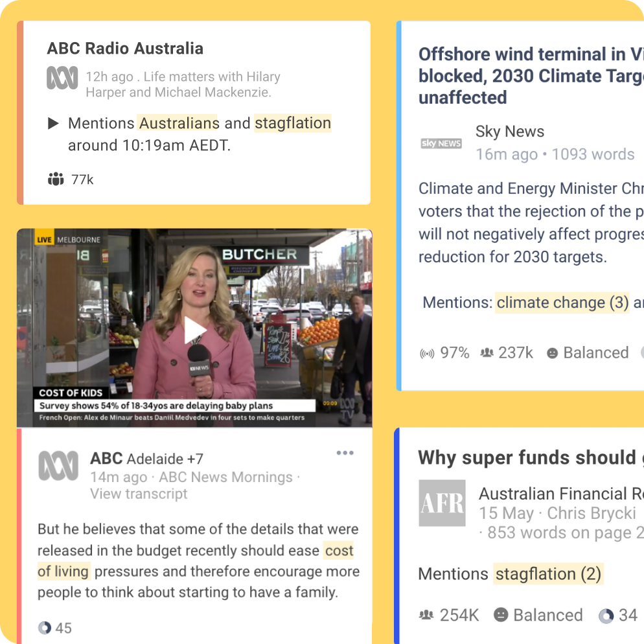Open the ABC Adelaide card's three-dot menu
The image size is (644, 644).
345,453
